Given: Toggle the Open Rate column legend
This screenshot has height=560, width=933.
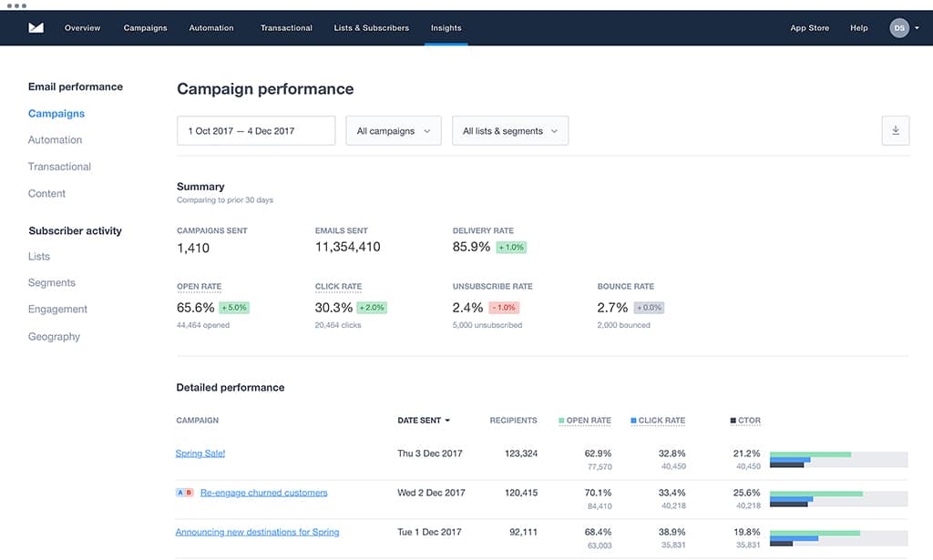Looking at the screenshot, I should [x=584, y=420].
